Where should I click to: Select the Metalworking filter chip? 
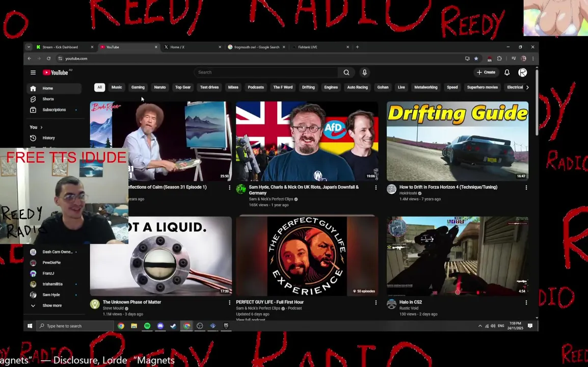point(425,87)
